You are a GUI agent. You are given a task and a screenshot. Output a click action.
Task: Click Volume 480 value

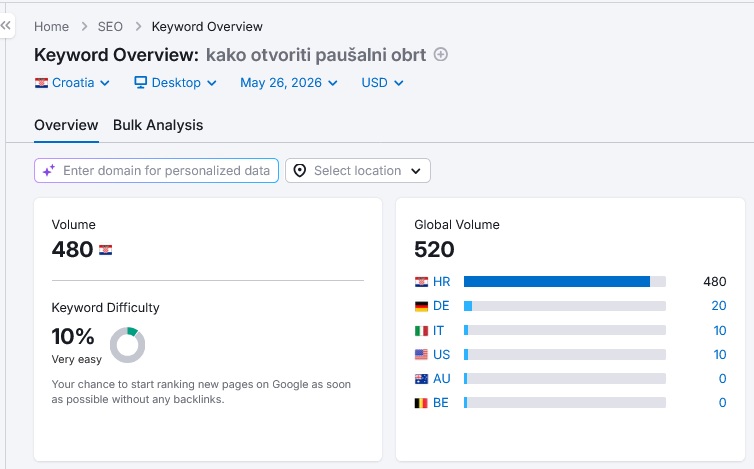tap(73, 250)
